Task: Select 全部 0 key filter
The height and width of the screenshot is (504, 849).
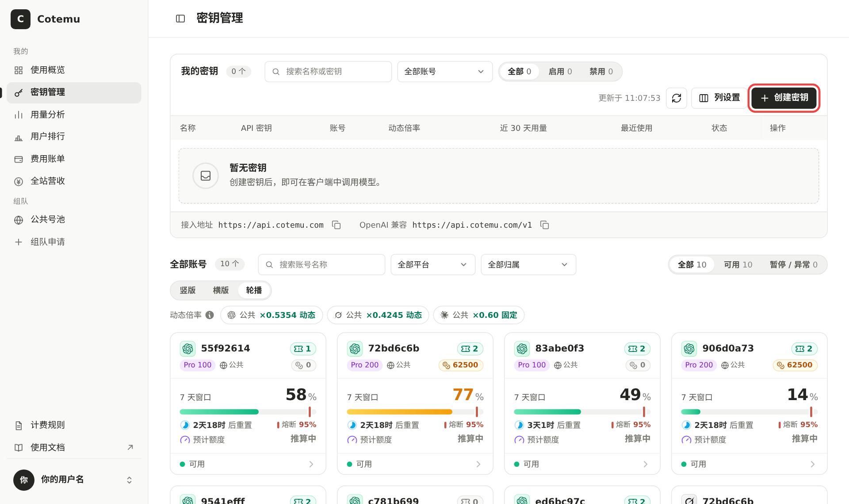Action: pyautogui.click(x=519, y=72)
